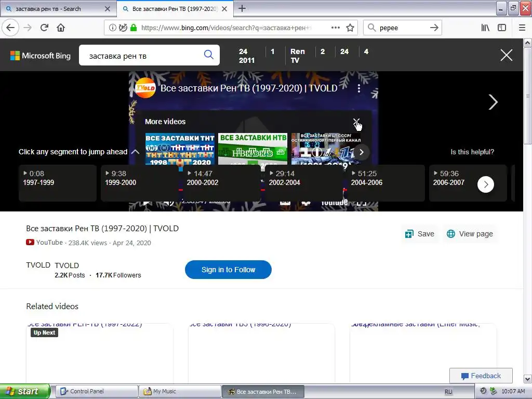532x399 pixels.
Task: Select the '1' related search chip
Action: (272, 51)
